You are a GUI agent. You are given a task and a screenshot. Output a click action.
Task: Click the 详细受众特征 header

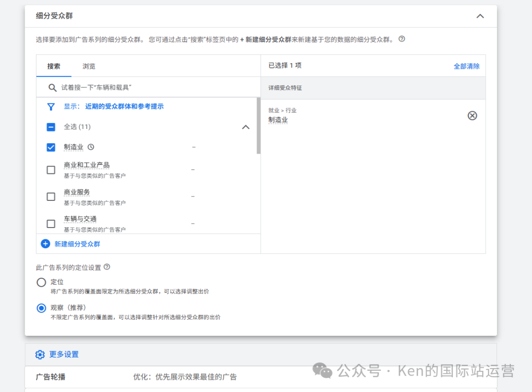285,88
